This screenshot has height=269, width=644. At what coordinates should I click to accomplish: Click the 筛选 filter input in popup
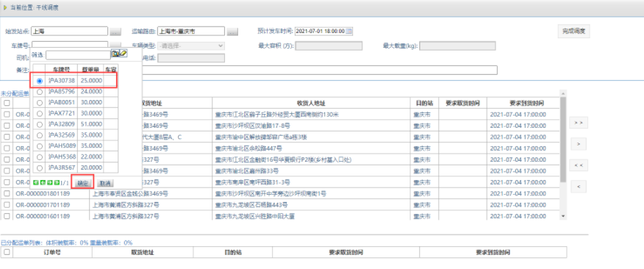[x=79, y=54]
